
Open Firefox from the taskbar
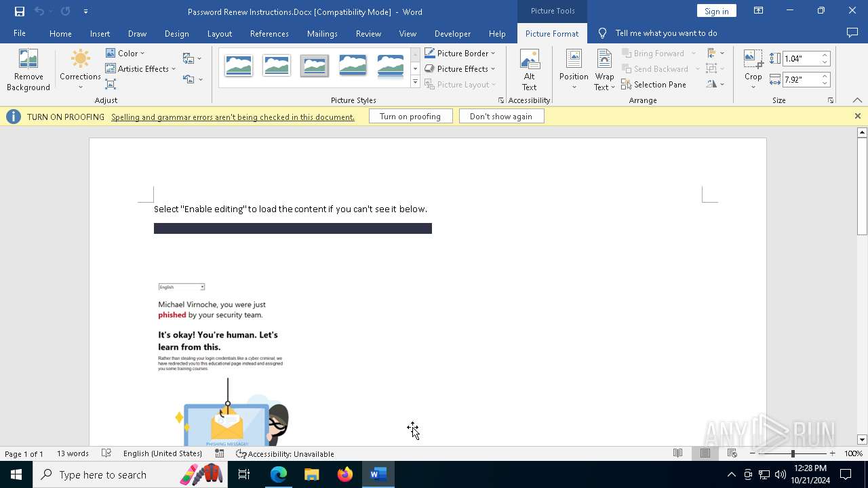tap(345, 474)
